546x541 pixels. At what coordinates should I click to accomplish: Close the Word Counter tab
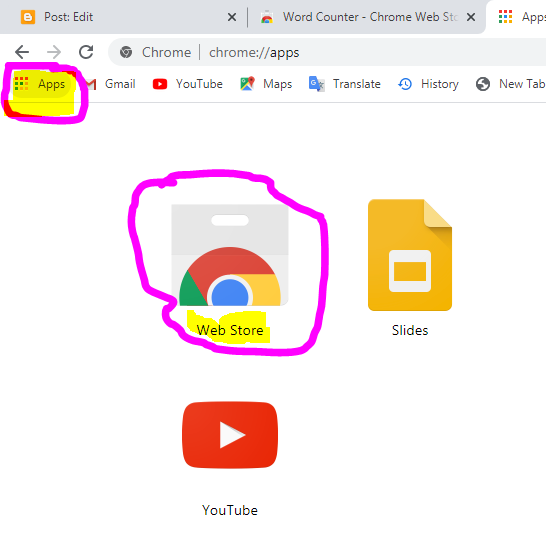471,17
